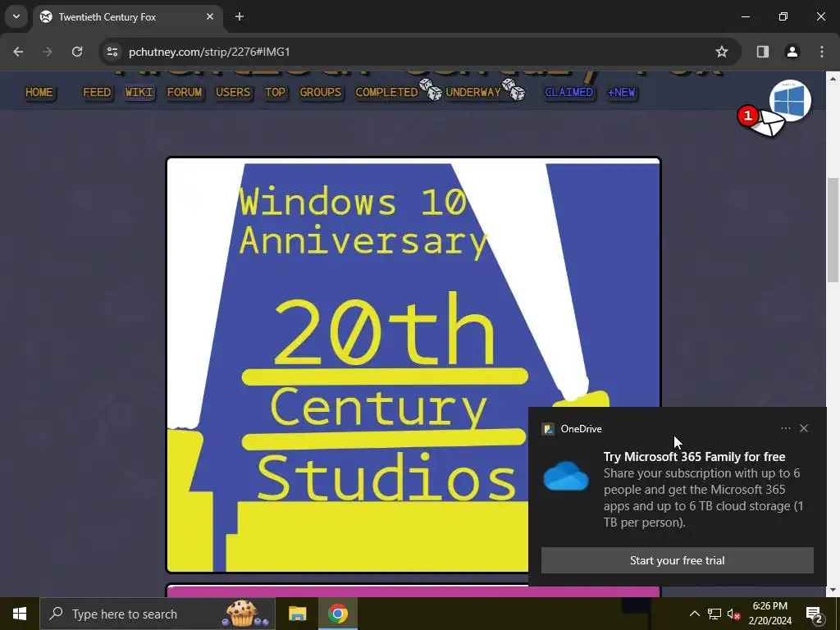Image resolution: width=840 pixels, height=630 pixels.
Task: Dismiss the OneDrive notification
Action: coord(804,428)
